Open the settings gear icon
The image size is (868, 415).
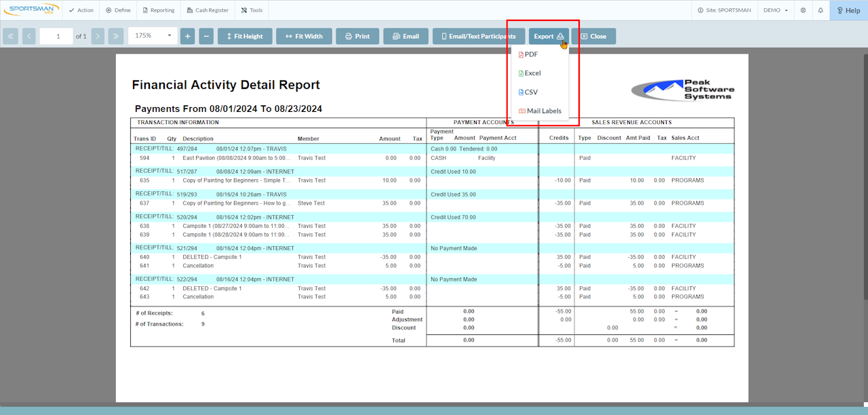803,10
